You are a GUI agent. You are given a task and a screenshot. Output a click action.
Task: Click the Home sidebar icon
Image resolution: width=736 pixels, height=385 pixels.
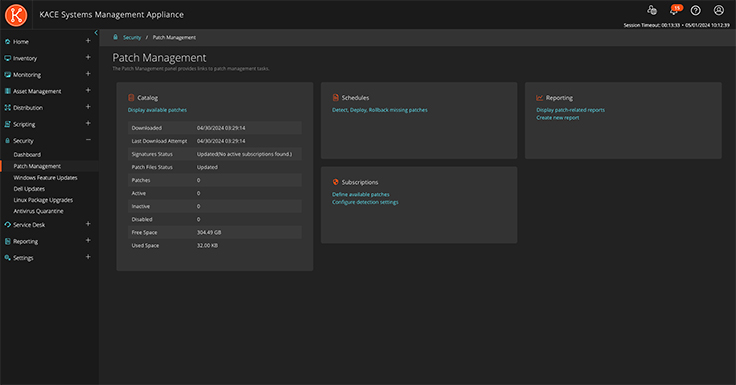8,42
